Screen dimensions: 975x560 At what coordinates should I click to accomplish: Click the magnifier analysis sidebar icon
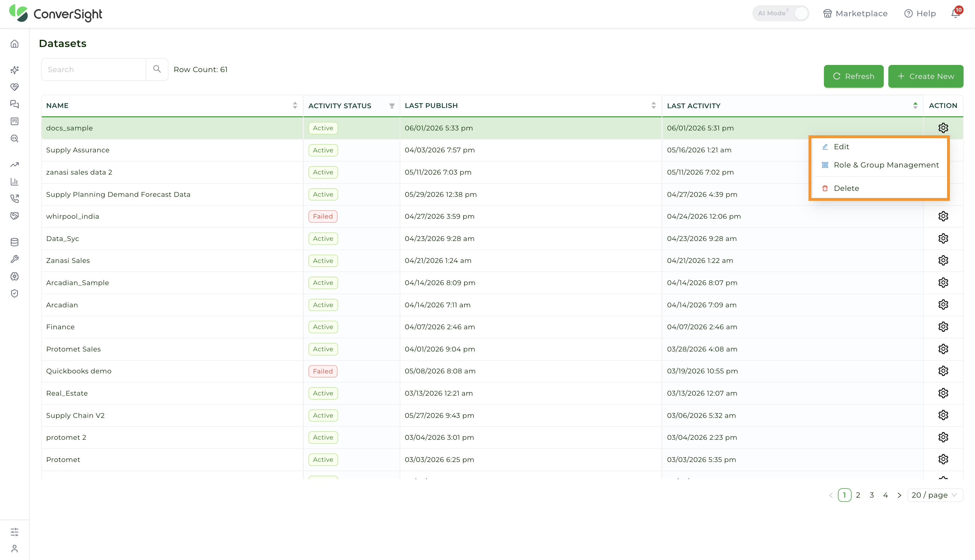(x=15, y=138)
